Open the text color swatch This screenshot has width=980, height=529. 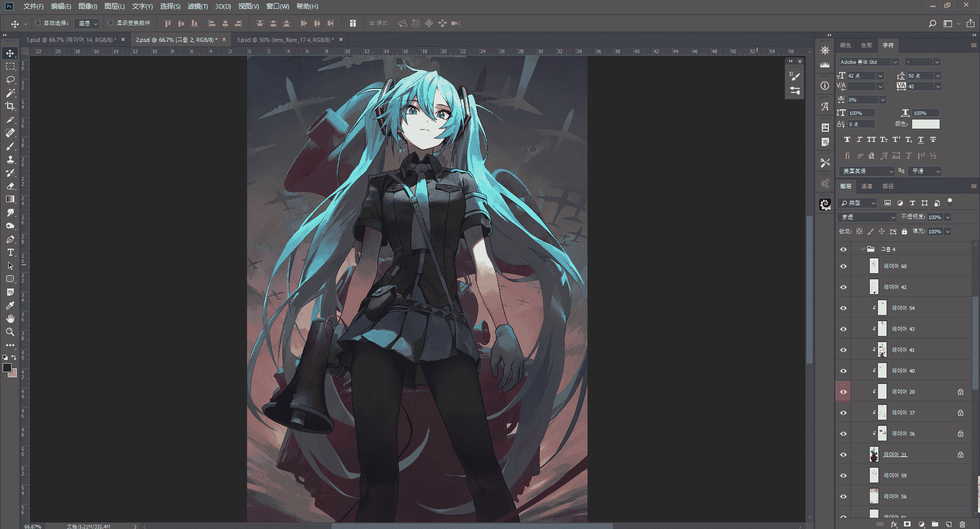click(926, 124)
